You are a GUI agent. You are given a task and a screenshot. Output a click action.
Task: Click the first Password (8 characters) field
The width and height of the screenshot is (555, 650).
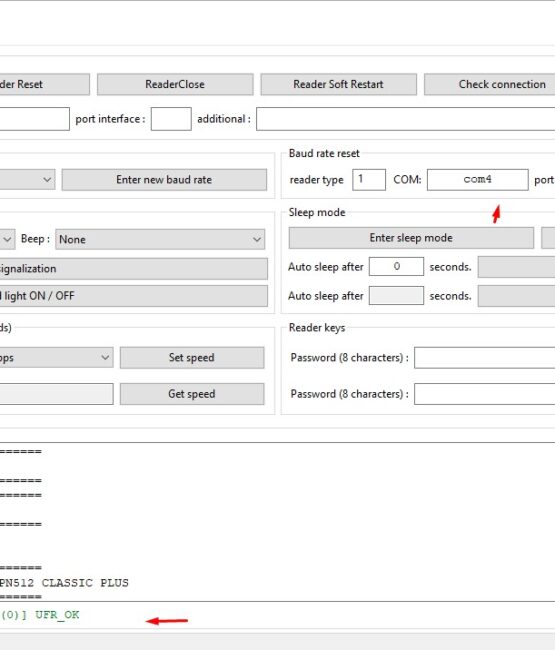pos(485,358)
